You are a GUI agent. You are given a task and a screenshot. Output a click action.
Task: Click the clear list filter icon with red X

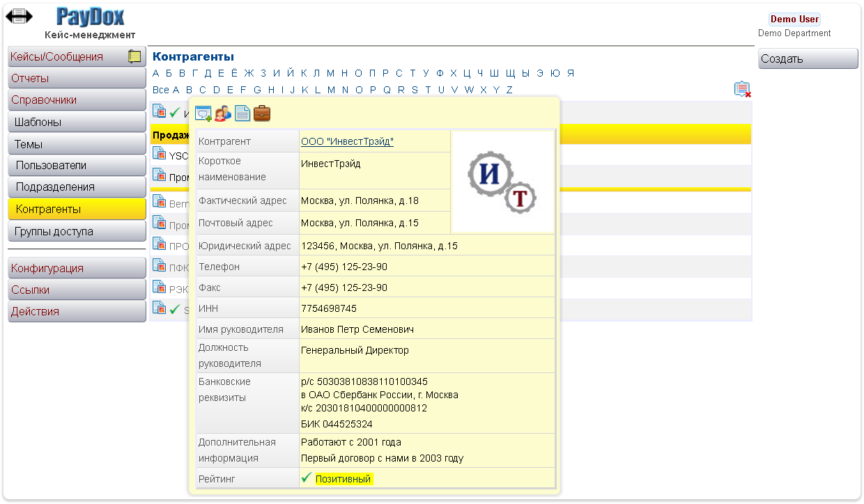pyautogui.click(x=742, y=89)
